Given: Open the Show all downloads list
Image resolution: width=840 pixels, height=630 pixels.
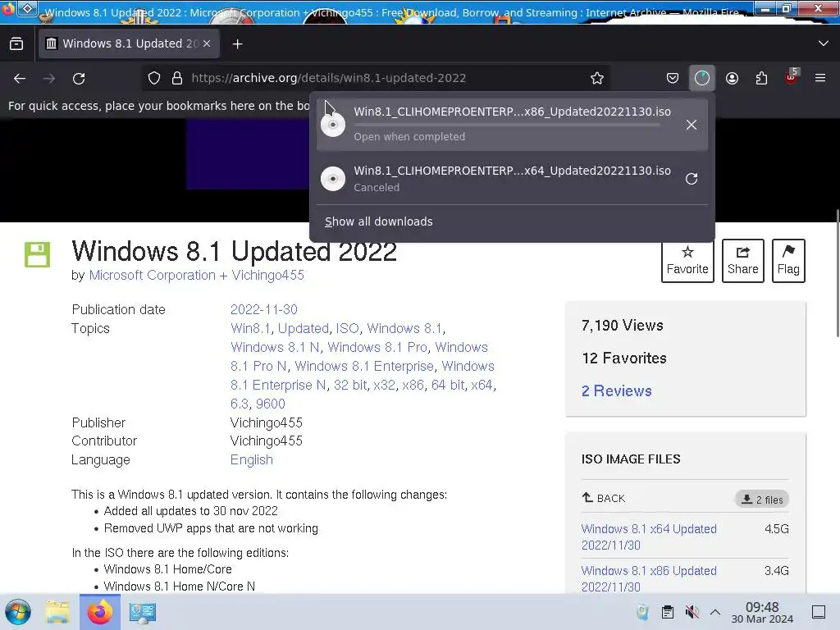Looking at the screenshot, I should pyautogui.click(x=378, y=221).
